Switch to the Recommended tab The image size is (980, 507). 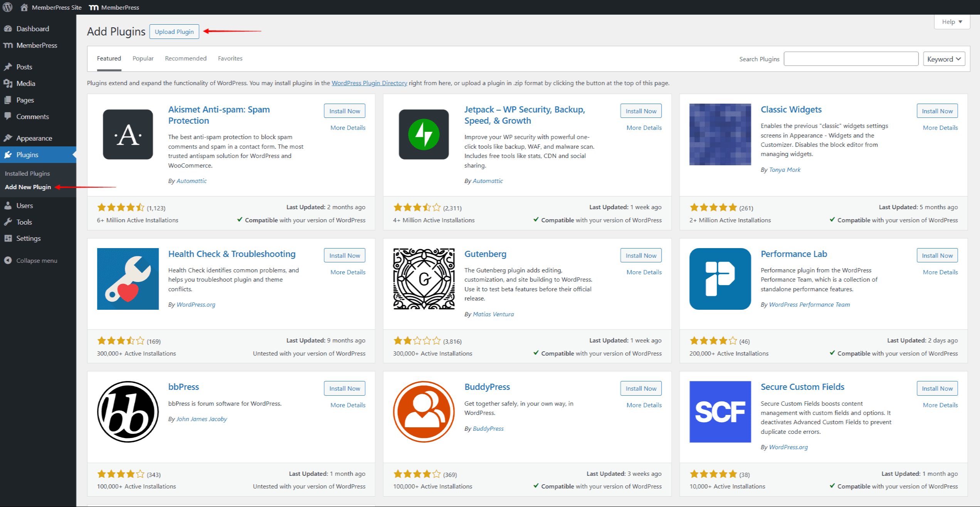pos(186,58)
